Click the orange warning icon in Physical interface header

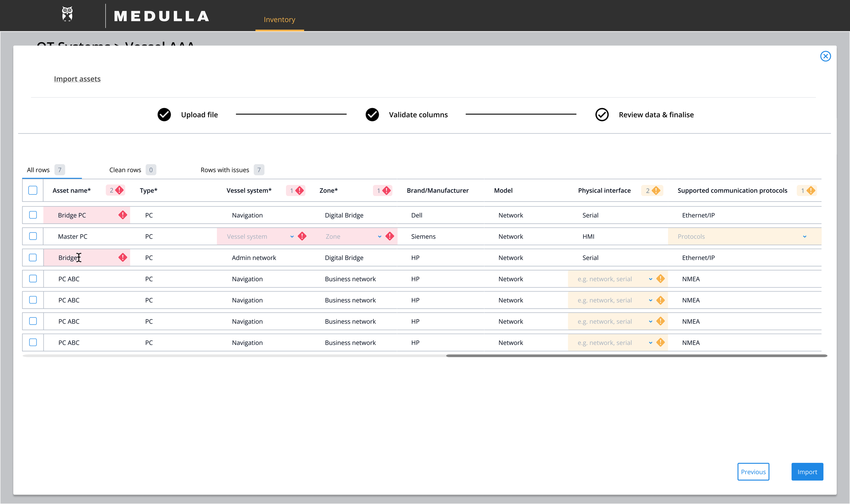pyautogui.click(x=656, y=190)
